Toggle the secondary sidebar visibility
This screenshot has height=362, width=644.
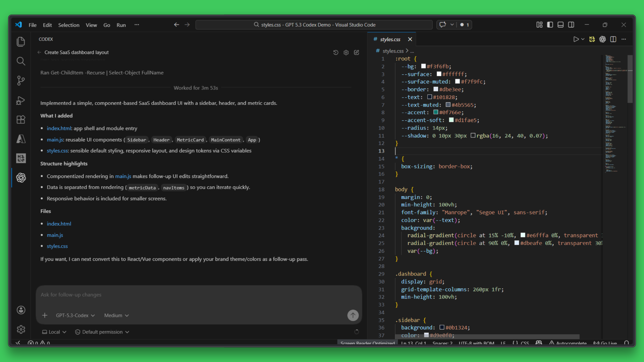coord(571,25)
